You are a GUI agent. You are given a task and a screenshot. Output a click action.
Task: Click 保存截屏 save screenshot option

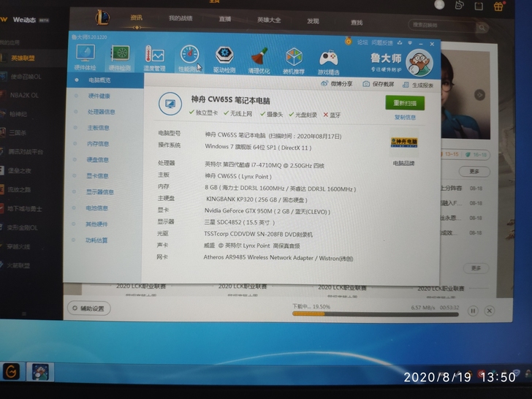tap(379, 84)
